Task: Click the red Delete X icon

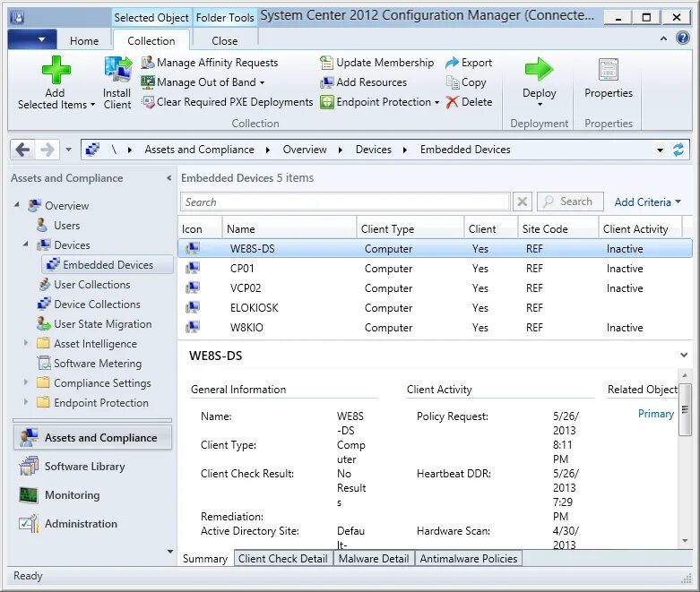Action: pos(452,102)
